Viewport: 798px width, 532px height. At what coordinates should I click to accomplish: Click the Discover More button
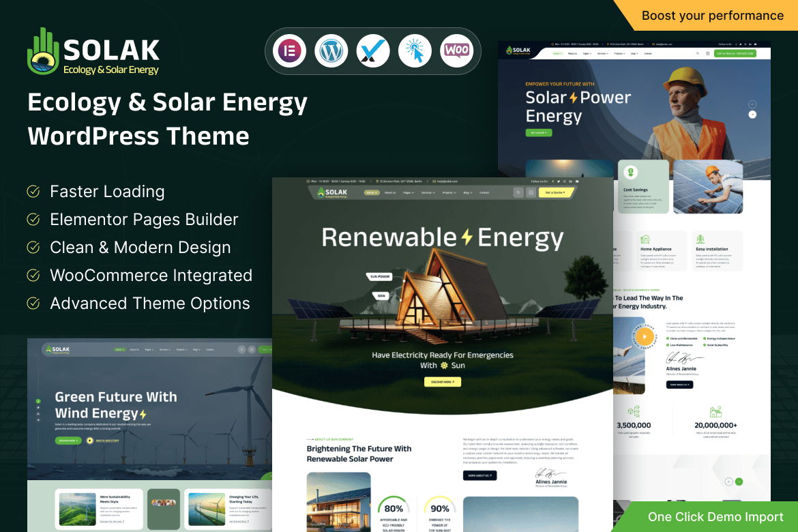(443, 382)
